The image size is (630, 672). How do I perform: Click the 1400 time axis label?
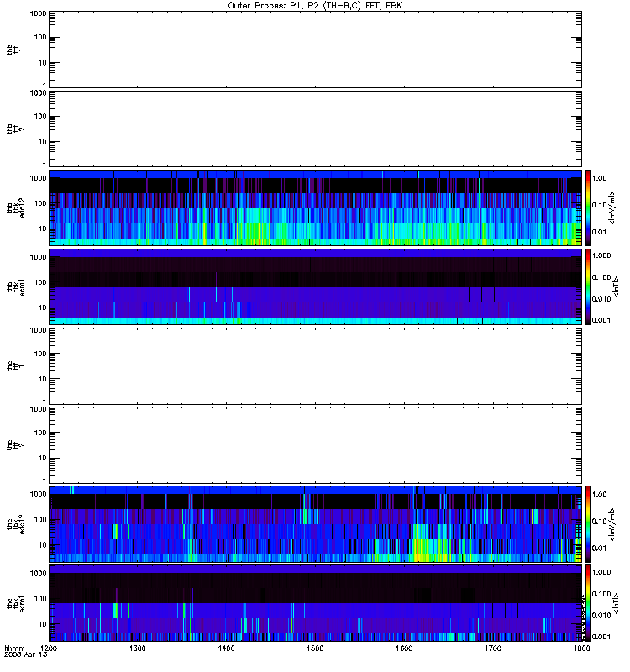coord(226,648)
